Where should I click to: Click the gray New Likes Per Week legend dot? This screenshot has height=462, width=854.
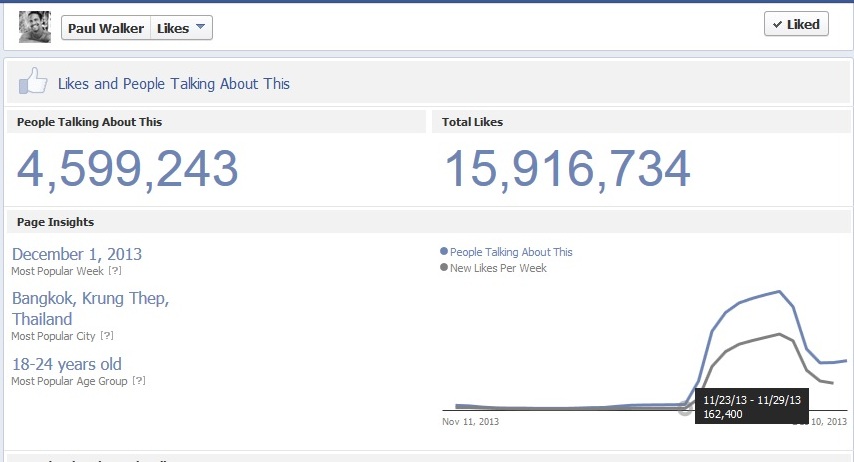(444, 268)
